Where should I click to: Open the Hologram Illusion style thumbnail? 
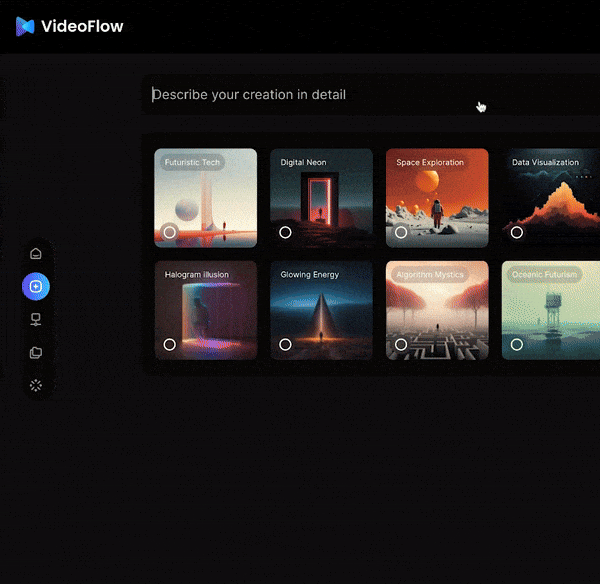[x=205, y=310]
